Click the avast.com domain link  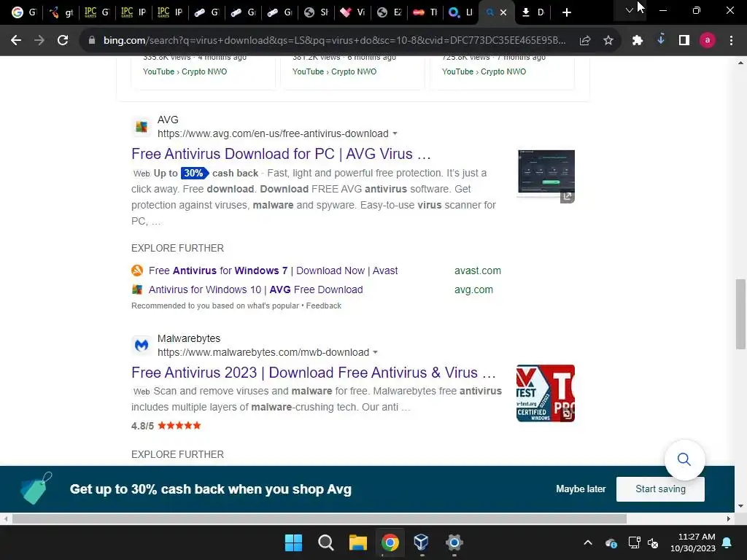tap(477, 271)
